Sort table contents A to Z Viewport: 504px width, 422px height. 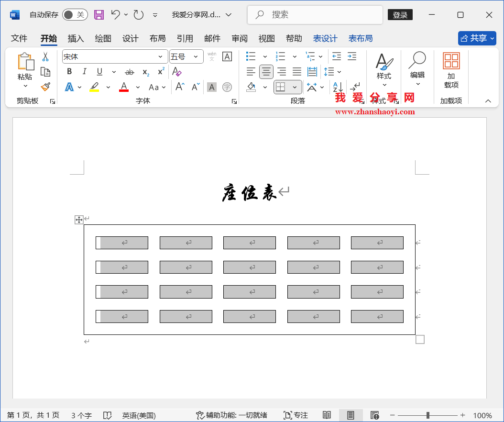[338, 87]
